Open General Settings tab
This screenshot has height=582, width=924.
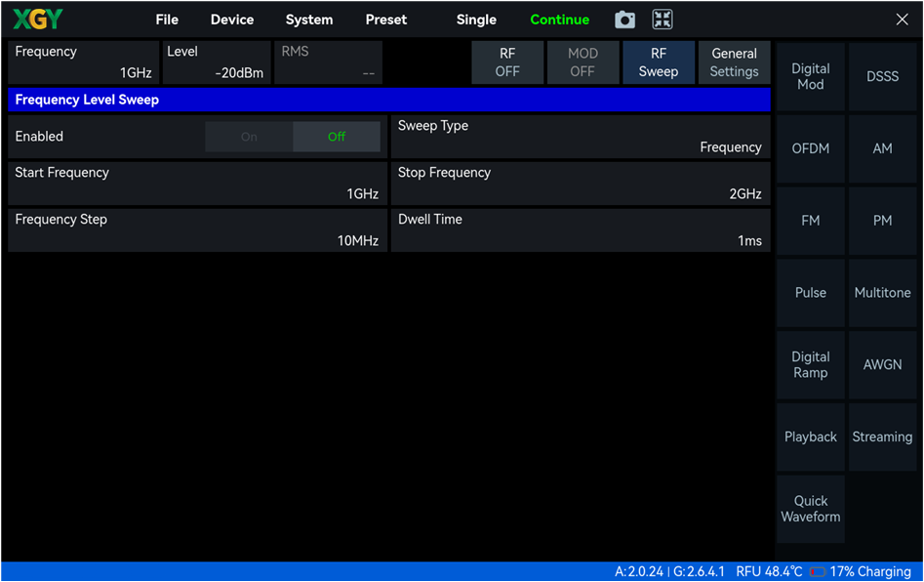tap(734, 62)
